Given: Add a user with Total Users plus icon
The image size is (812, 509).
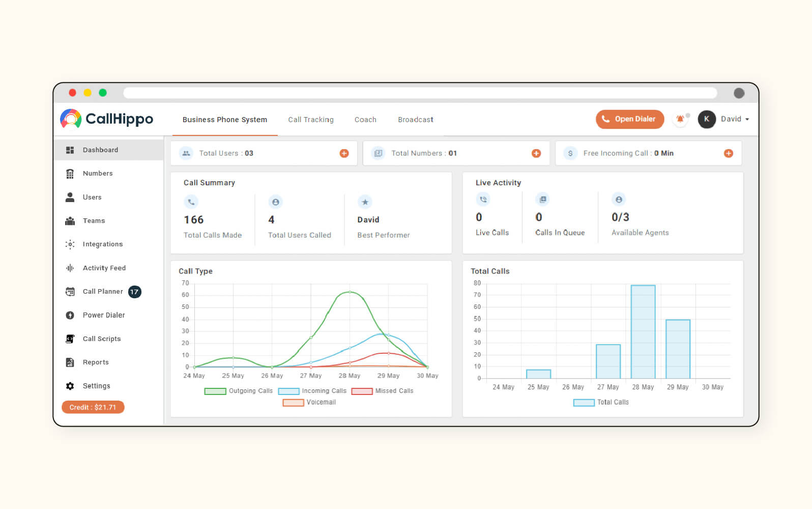Looking at the screenshot, I should tap(344, 153).
